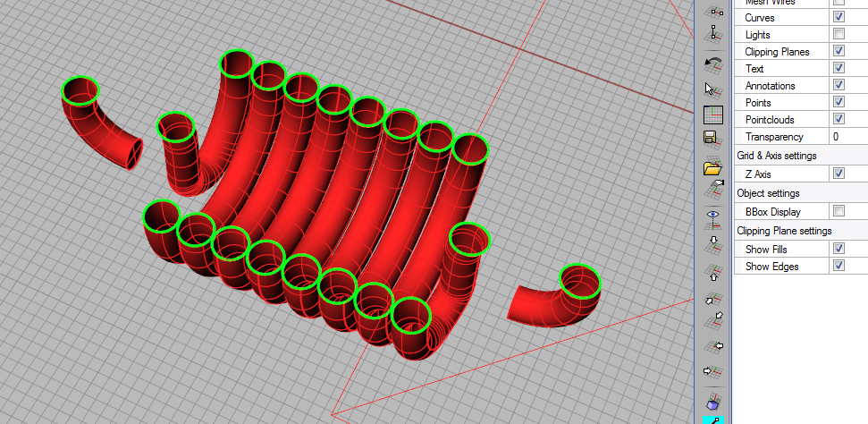Screen dimensions: 868x424
Task: Click CPlane icon with vertical line handle
Action: click(x=713, y=33)
